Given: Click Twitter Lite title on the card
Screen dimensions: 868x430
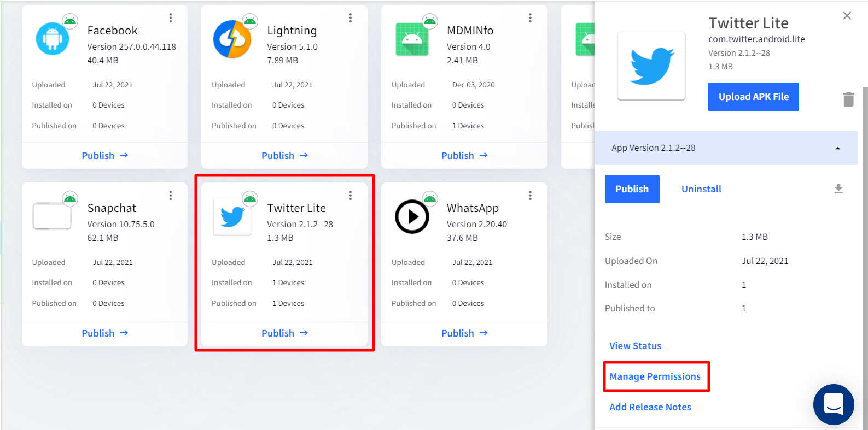Looking at the screenshot, I should click(296, 208).
